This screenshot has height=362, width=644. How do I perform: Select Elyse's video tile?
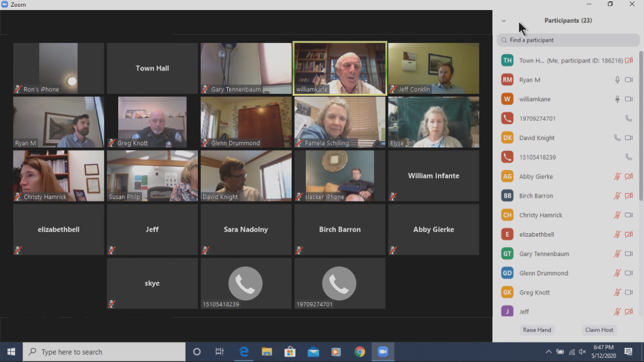434,122
